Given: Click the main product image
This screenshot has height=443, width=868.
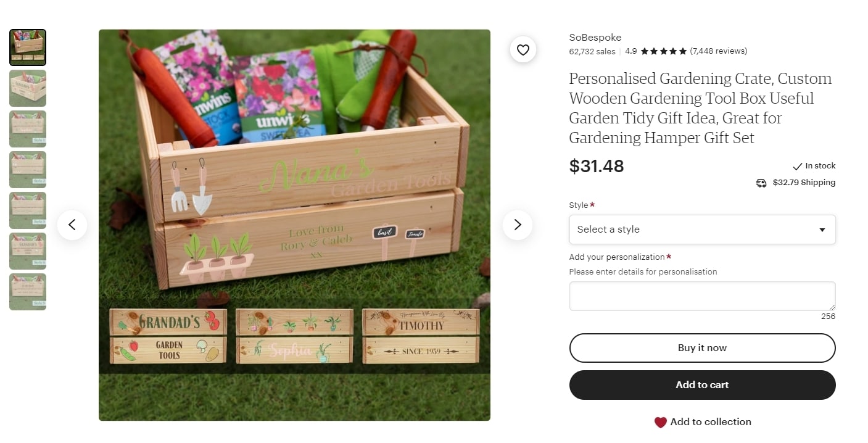Looking at the screenshot, I should (x=294, y=225).
